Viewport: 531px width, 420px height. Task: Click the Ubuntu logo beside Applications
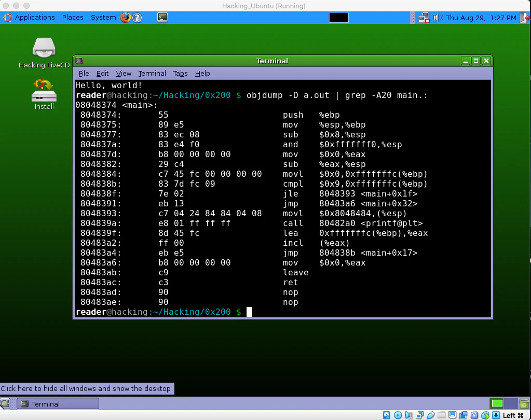coord(7,17)
